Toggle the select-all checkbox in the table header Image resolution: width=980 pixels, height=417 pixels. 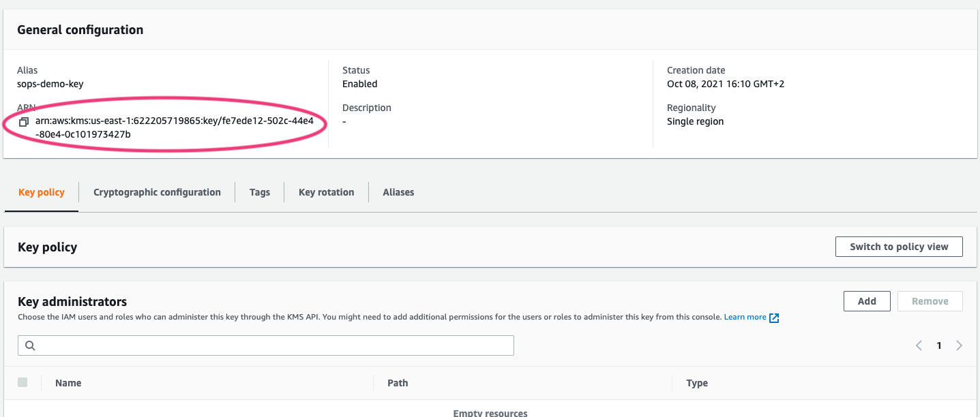23,382
